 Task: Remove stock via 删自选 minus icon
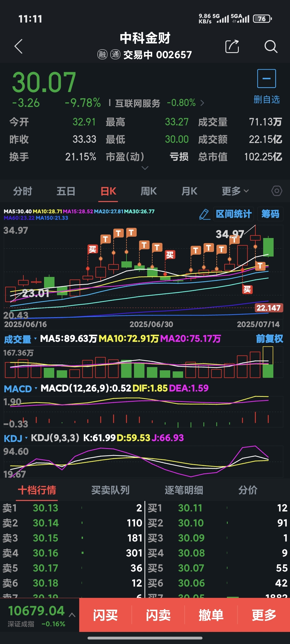pyautogui.click(x=266, y=78)
